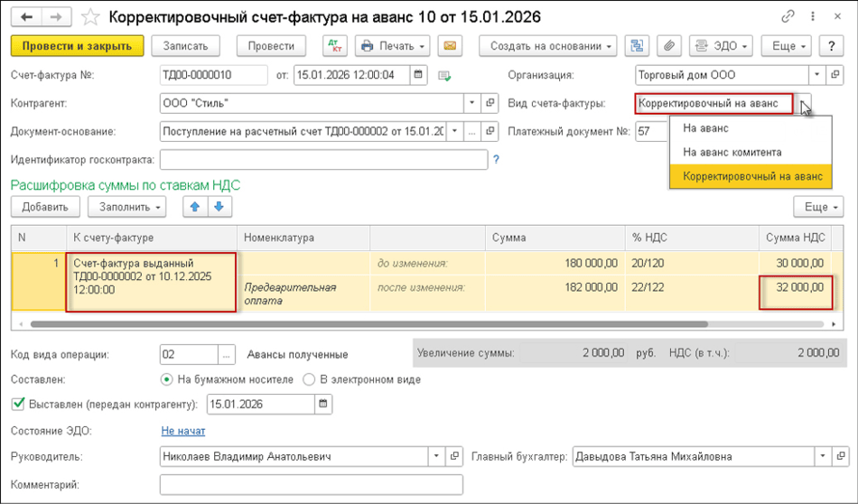The image size is (858, 504).
Task: Click the table horizontal scrollbar
Action: point(361,323)
